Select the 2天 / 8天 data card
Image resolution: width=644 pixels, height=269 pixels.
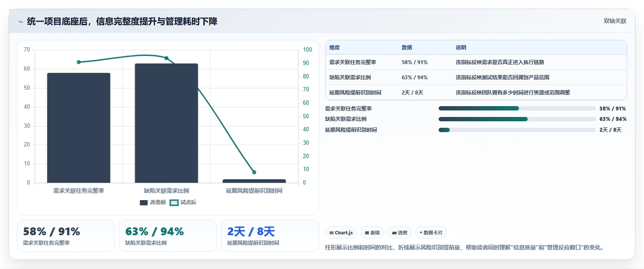[270, 236]
